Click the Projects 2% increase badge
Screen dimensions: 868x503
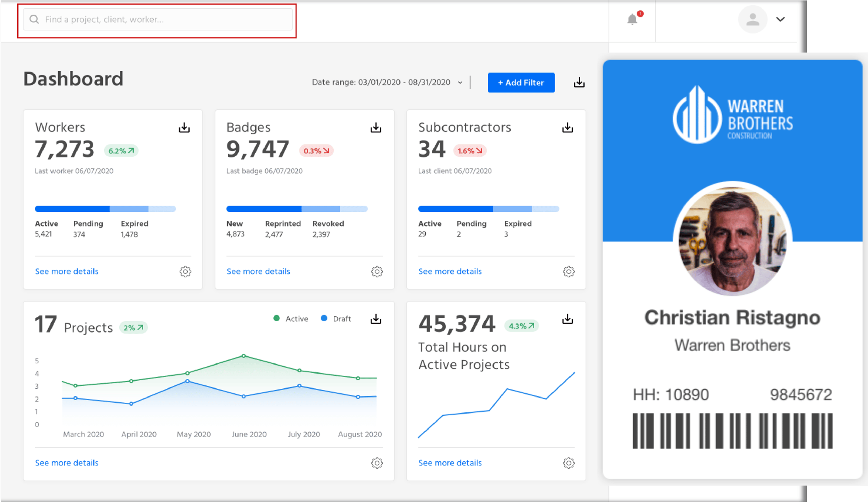[x=133, y=328]
